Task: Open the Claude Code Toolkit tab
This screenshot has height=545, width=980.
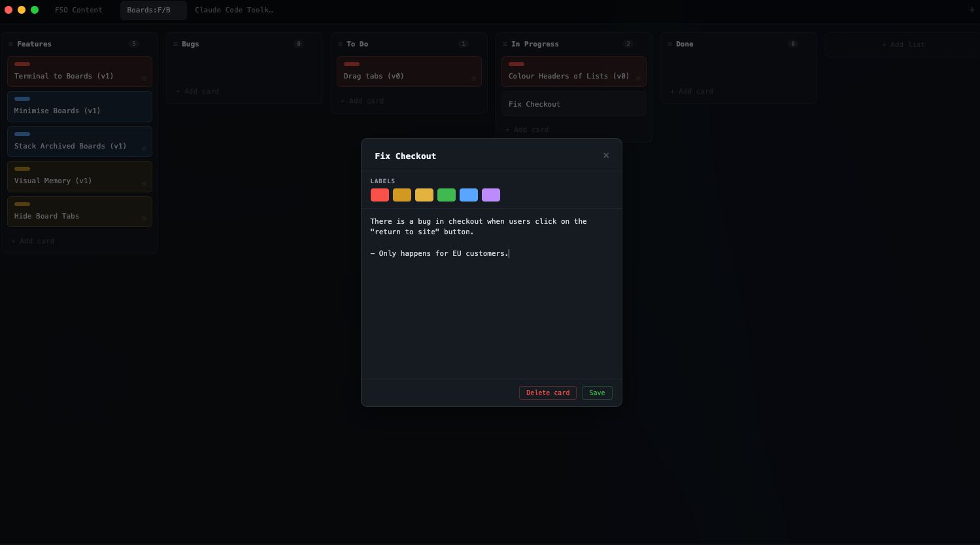Action: 233,10
